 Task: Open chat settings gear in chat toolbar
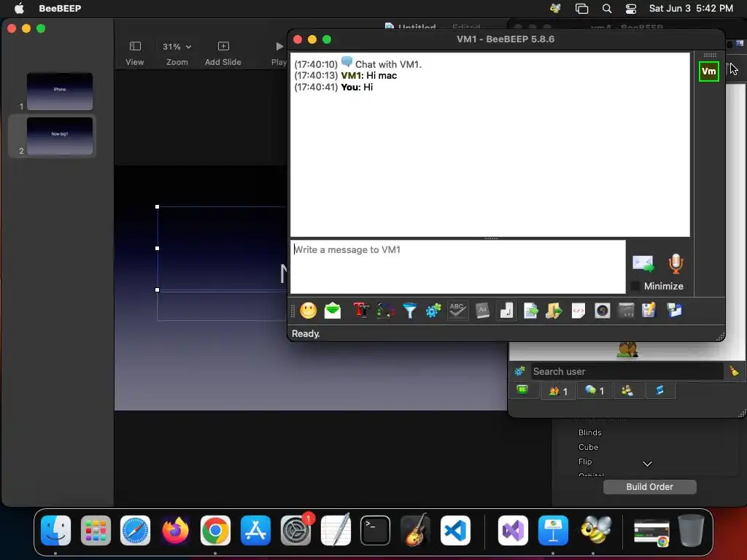433,311
